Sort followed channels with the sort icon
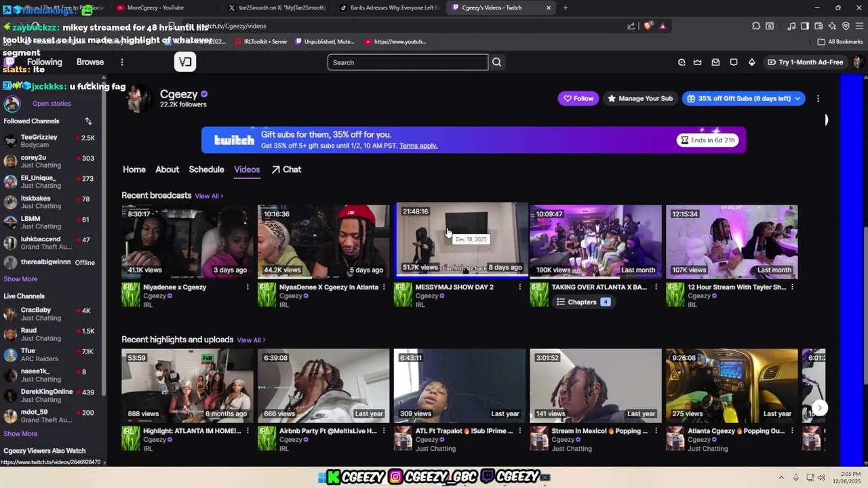Image resolution: width=868 pixels, height=488 pixels. point(88,121)
